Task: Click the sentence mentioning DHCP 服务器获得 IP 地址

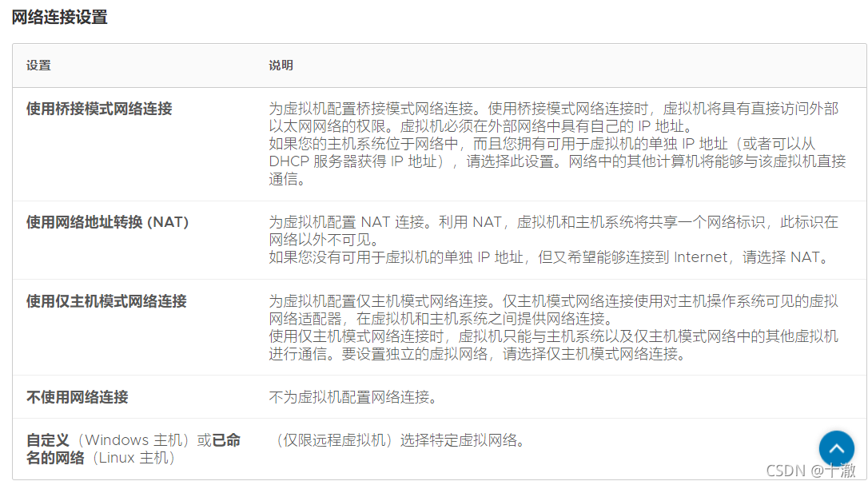Action: [557, 161]
